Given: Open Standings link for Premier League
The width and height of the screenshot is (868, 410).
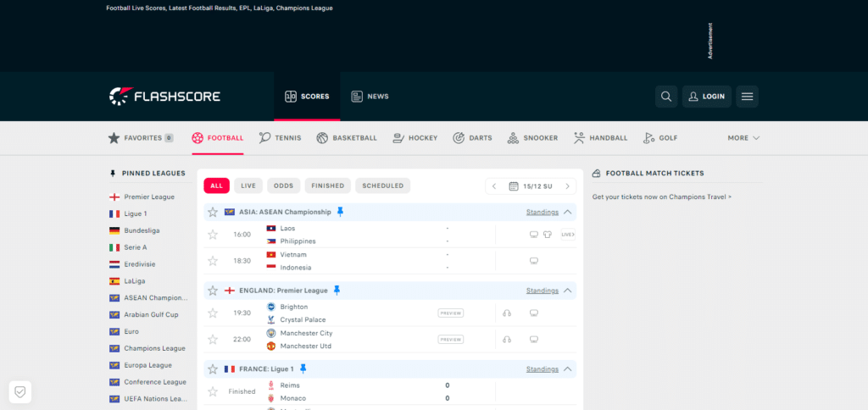Looking at the screenshot, I should click(542, 291).
